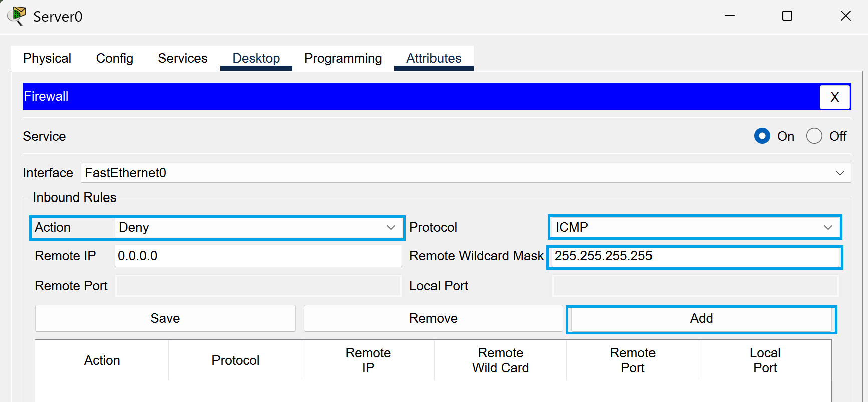Add the inbound rule
This screenshot has height=402, width=868.
pos(701,318)
